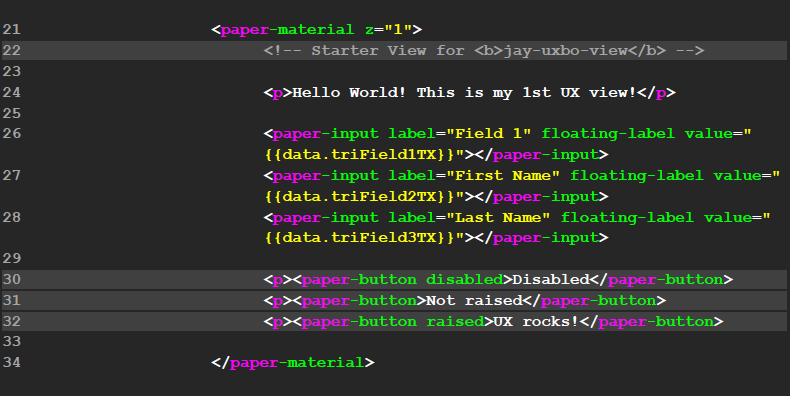Screen dimensions: 790x396
Task: Click line number 28 in the gutter
Action: [12, 217]
